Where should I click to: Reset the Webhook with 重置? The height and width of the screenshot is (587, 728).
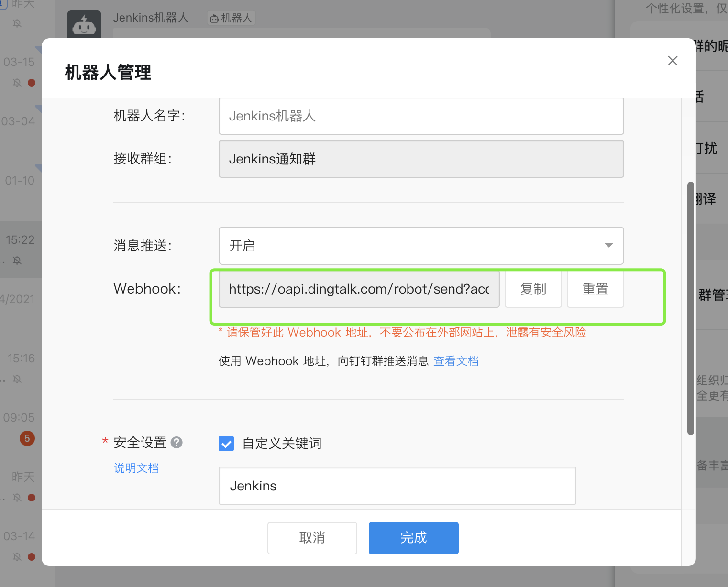596,289
